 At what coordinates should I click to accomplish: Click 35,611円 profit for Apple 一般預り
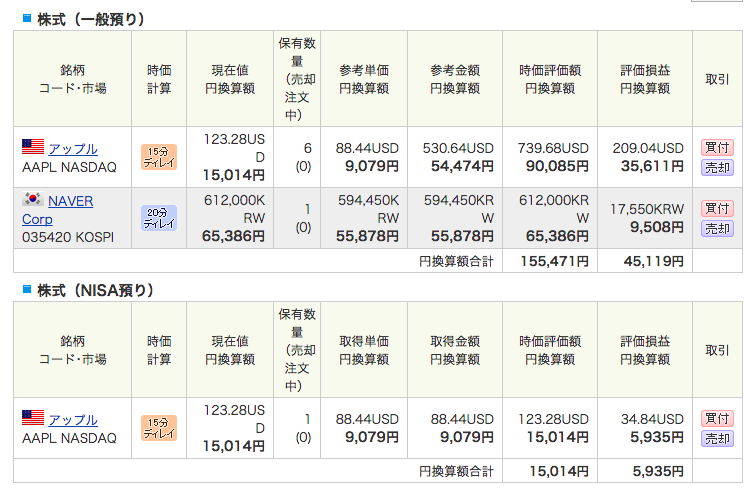(652, 166)
